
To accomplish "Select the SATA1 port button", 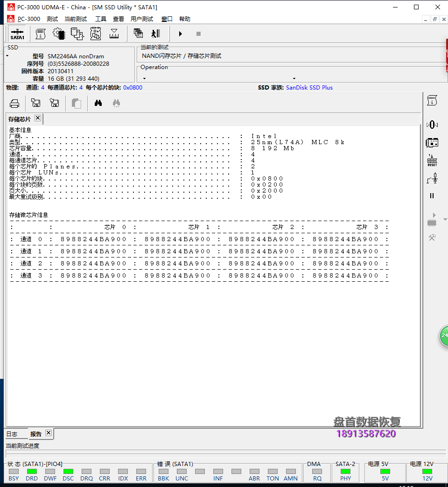I will click(x=17, y=34).
